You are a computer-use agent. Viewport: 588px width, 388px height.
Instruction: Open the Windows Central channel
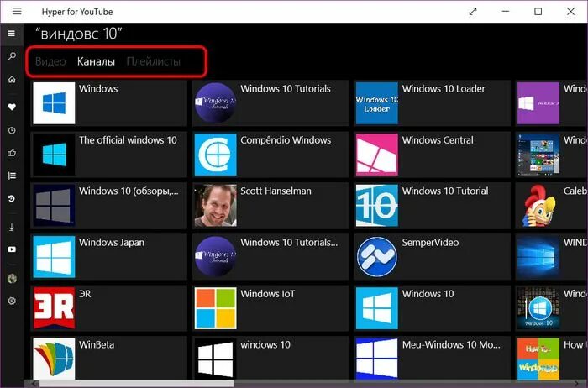click(x=433, y=155)
